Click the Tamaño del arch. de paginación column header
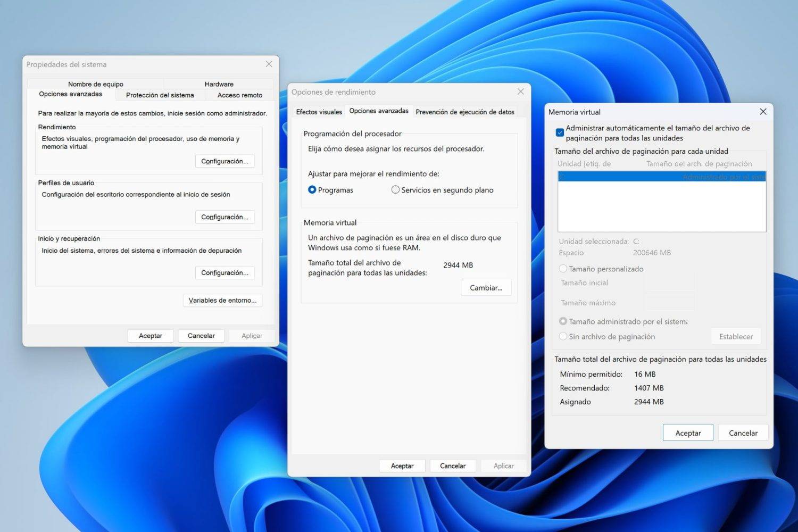Viewport: 798px width, 532px height. point(699,164)
